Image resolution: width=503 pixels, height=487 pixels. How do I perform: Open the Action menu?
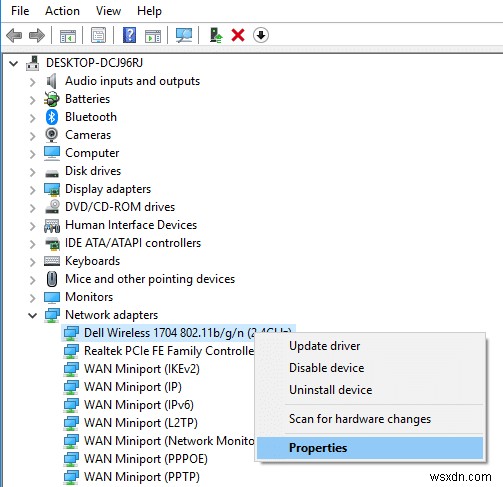coord(62,11)
